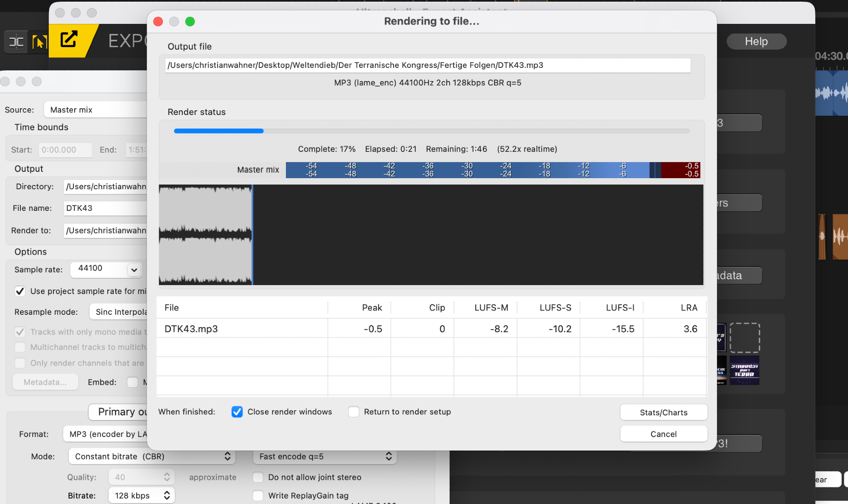
Task: Expand the Fast encode q=5 dropdown
Action: click(x=325, y=456)
